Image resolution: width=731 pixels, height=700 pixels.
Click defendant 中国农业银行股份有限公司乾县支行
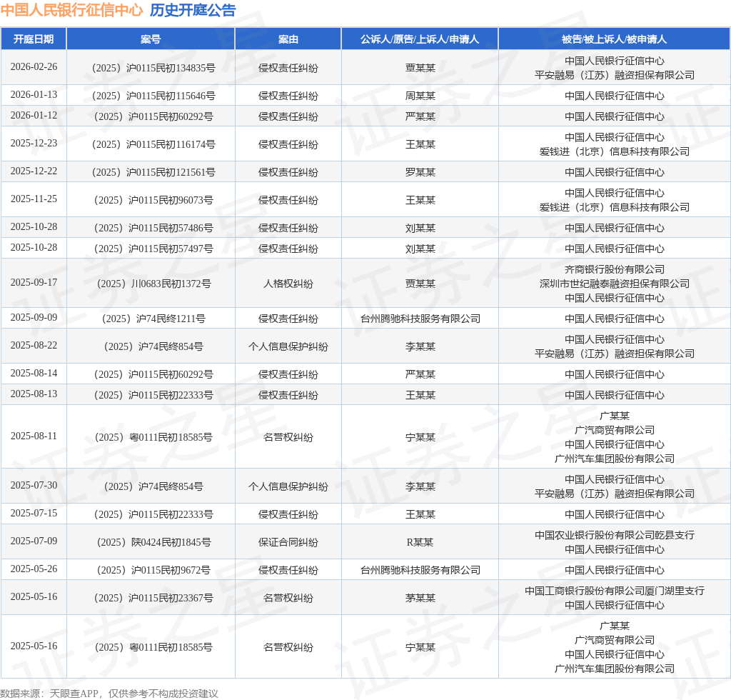coord(615,535)
